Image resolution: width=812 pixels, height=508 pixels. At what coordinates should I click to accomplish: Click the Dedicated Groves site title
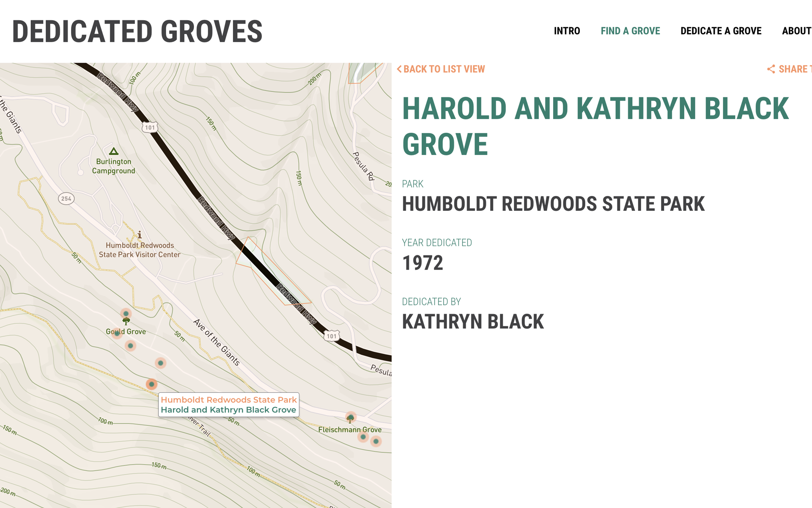click(137, 32)
